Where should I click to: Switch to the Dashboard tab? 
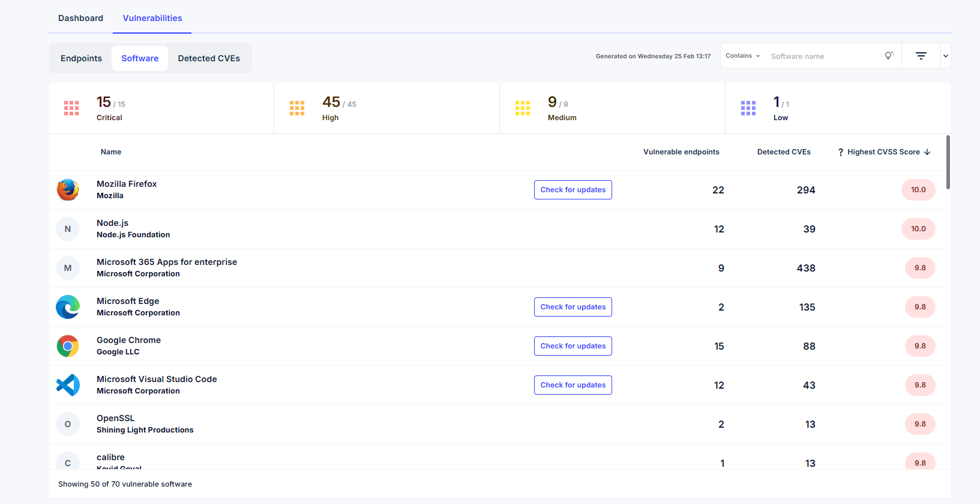[x=80, y=18]
